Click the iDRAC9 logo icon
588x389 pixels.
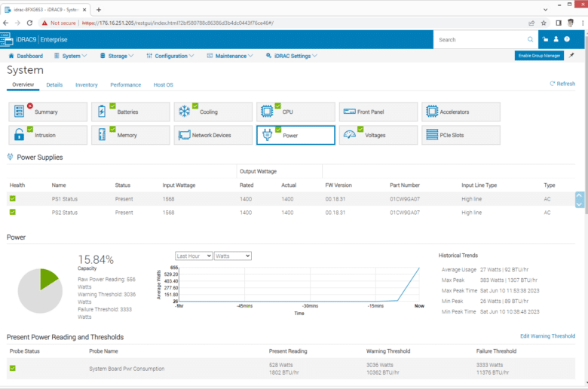point(7,39)
